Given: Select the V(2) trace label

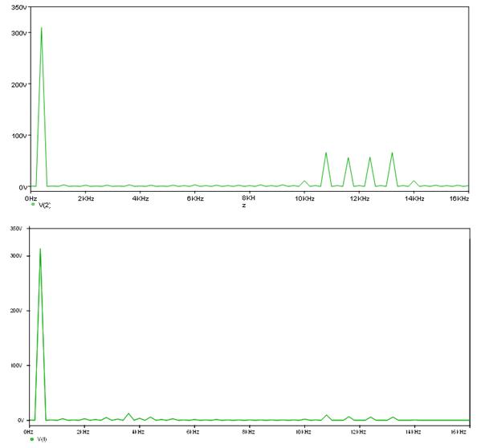Looking at the screenshot, I should point(44,206).
